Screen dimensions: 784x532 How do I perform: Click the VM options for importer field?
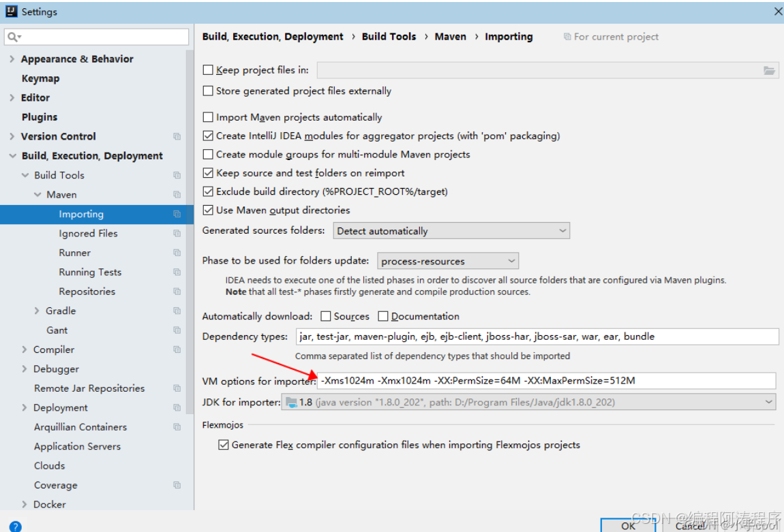(x=547, y=381)
